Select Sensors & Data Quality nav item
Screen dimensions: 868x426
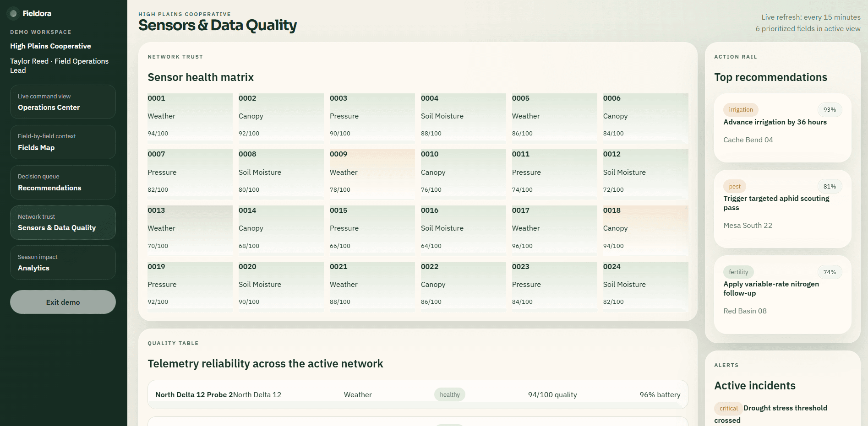(63, 222)
